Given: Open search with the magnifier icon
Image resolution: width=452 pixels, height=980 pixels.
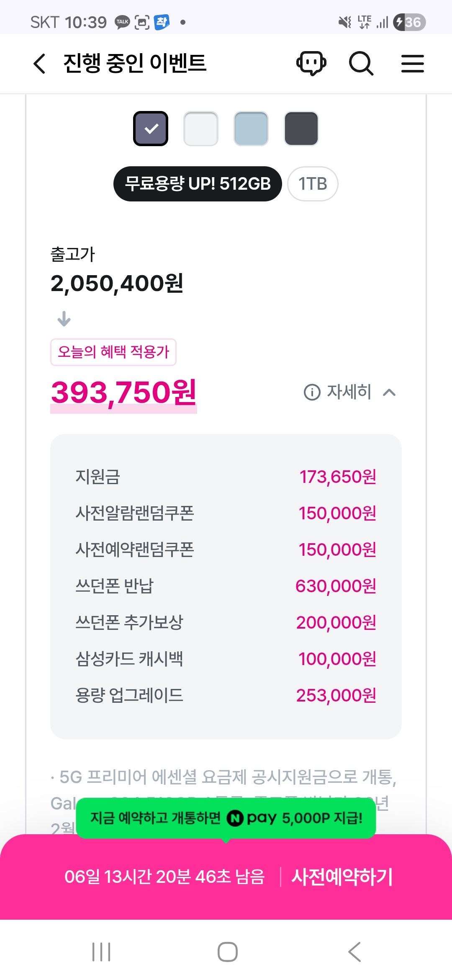Looking at the screenshot, I should pos(361,64).
